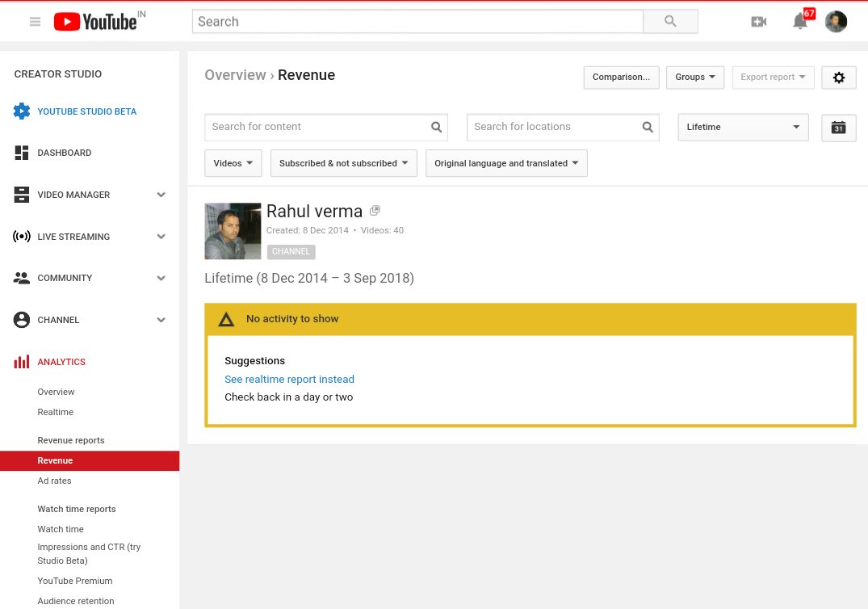Image resolution: width=868 pixels, height=609 pixels.
Task: Open the calendar date picker icon
Action: (839, 128)
